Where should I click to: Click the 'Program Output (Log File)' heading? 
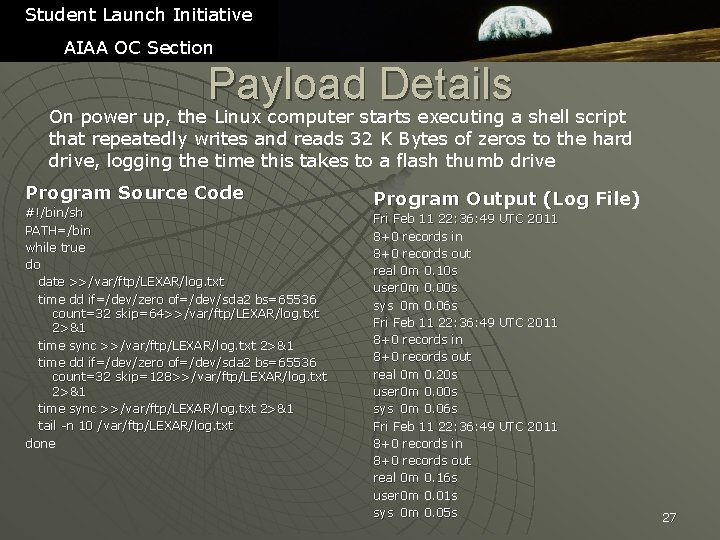[506, 199]
